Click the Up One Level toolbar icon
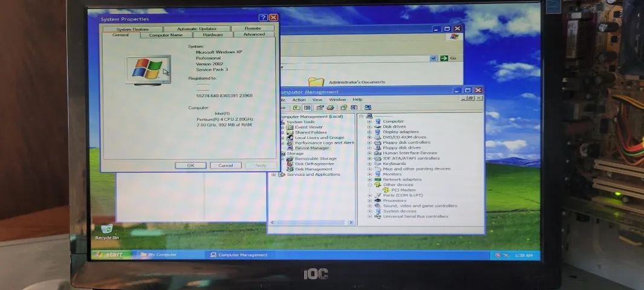Screen dimensions: 644x290 (x=296, y=108)
